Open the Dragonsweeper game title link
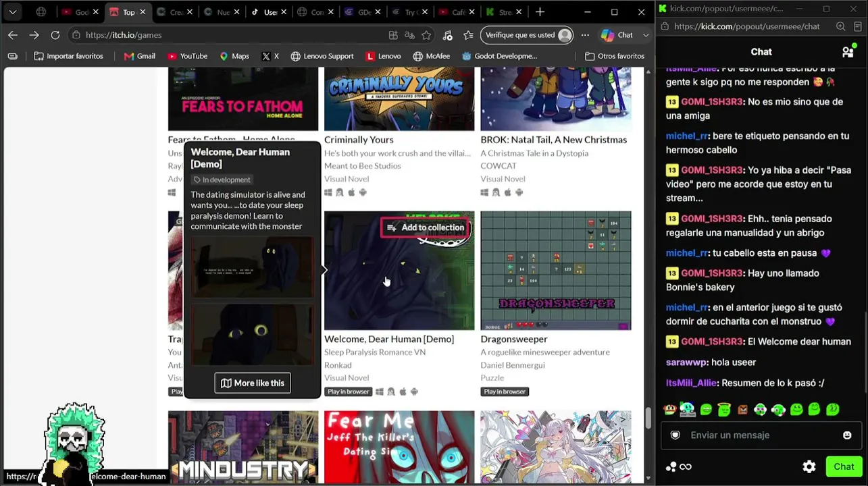Screen dimensions: 868x486 tap(514, 339)
